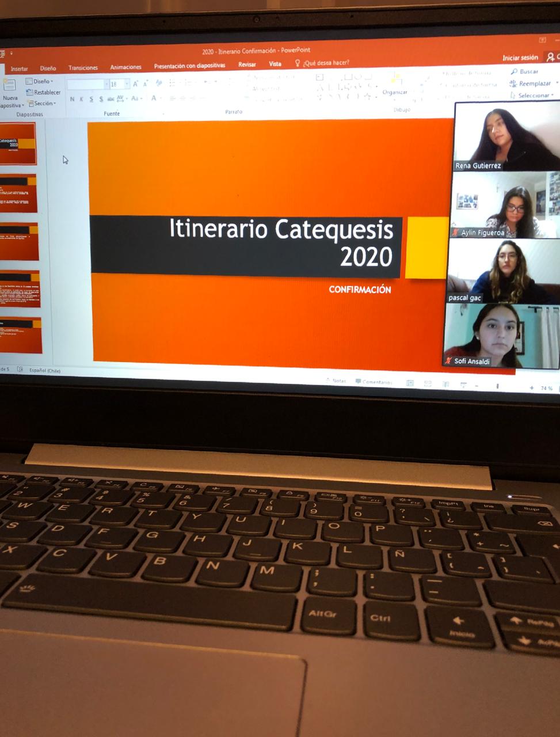The width and height of the screenshot is (560, 737).
Task: Select the second slide thumbnail
Action: click(x=18, y=193)
